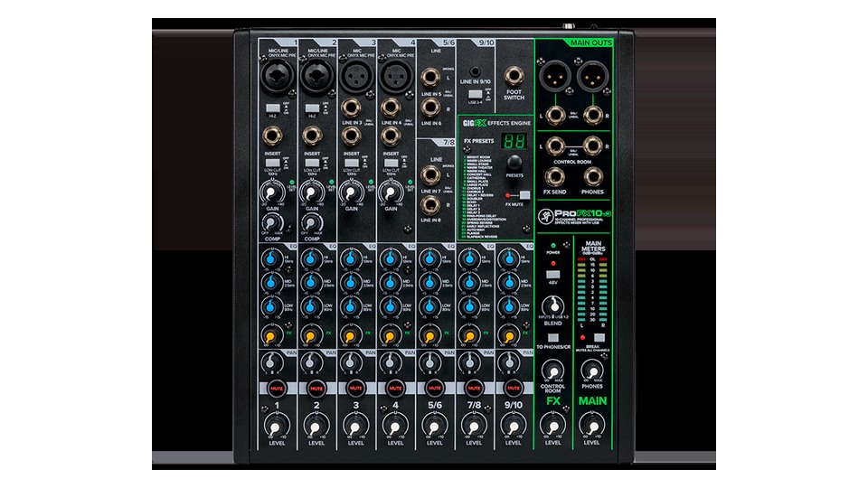Click the channel 2 INSERT jack
Image resolution: width=868 pixels, height=488 pixels.
tap(312, 136)
